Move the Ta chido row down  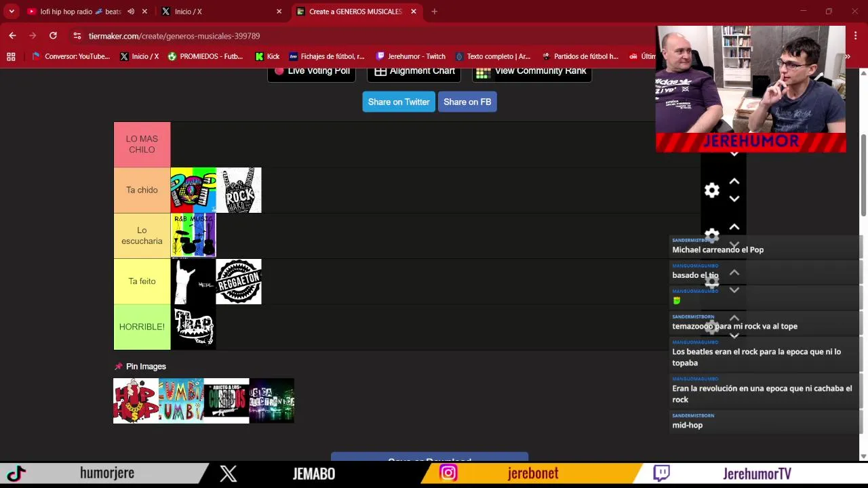pyautogui.click(x=734, y=199)
